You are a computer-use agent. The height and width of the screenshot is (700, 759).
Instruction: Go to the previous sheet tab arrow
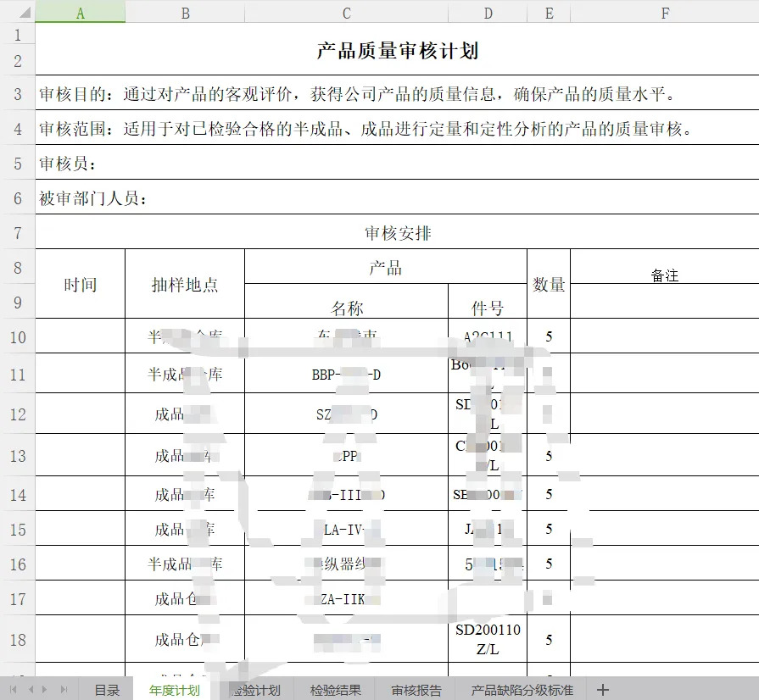tap(31, 689)
